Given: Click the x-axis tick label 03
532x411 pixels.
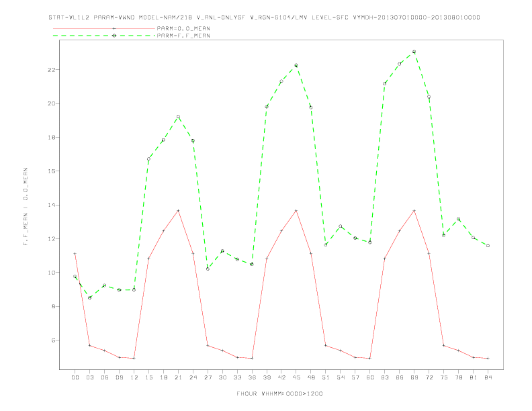Looking at the screenshot, I should tap(89, 377).
